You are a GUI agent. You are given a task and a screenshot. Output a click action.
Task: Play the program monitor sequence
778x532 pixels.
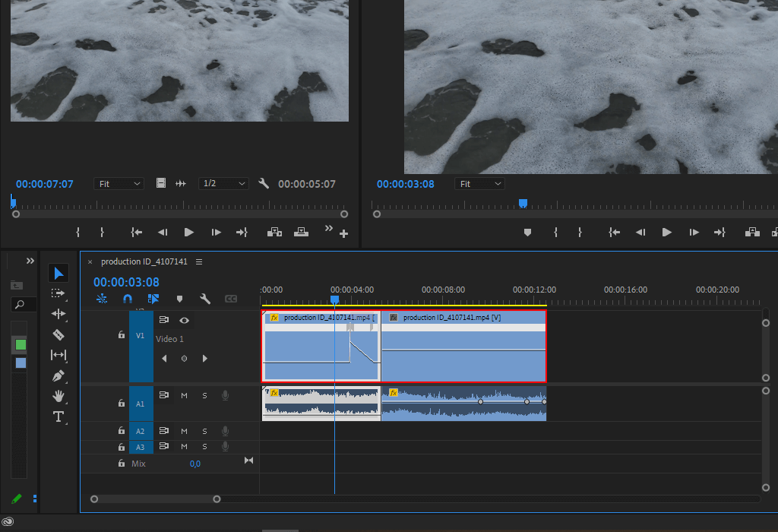(x=666, y=233)
